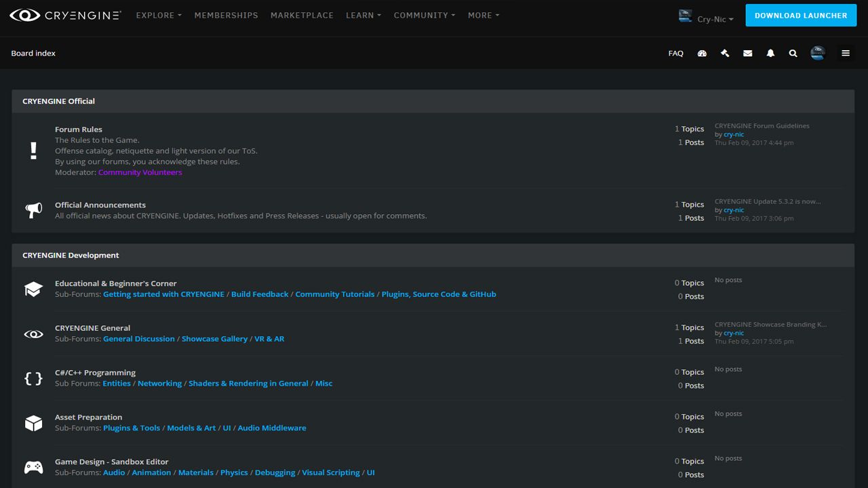This screenshot has height=488, width=868.
Task: Click the code braces icon for C#/C++ Programming
Action: tap(33, 378)
